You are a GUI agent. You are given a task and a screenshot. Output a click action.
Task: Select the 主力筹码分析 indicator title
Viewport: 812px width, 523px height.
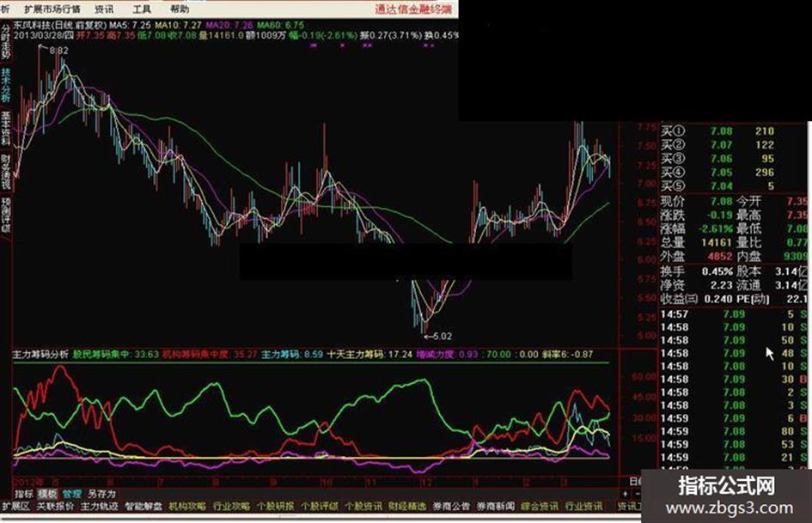click(40, 355)
